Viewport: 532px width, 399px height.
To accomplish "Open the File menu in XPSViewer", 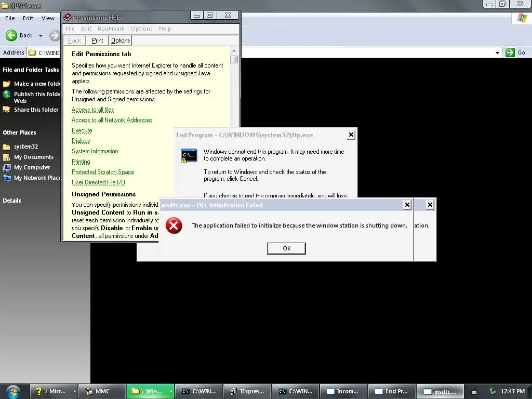I will (10, 18).
